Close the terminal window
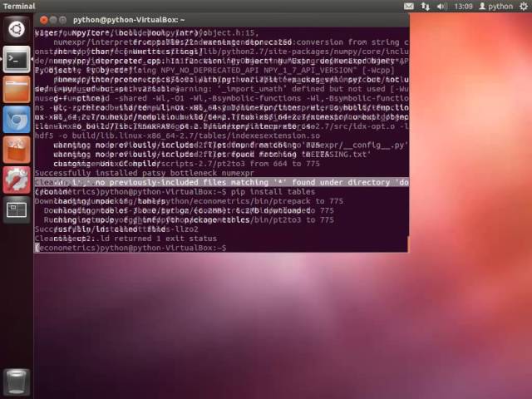This screenshot has width=532, height=399. (x=43, y=20)
